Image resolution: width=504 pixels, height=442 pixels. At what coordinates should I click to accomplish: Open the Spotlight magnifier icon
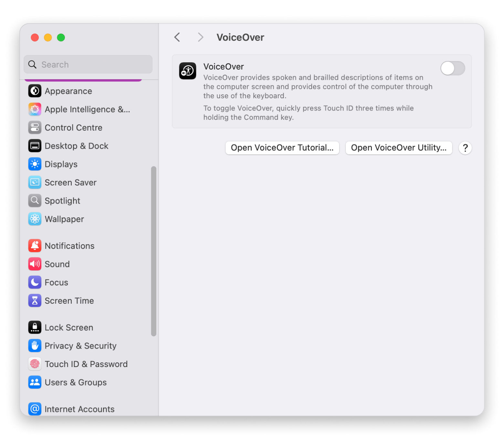click(35, 201)
